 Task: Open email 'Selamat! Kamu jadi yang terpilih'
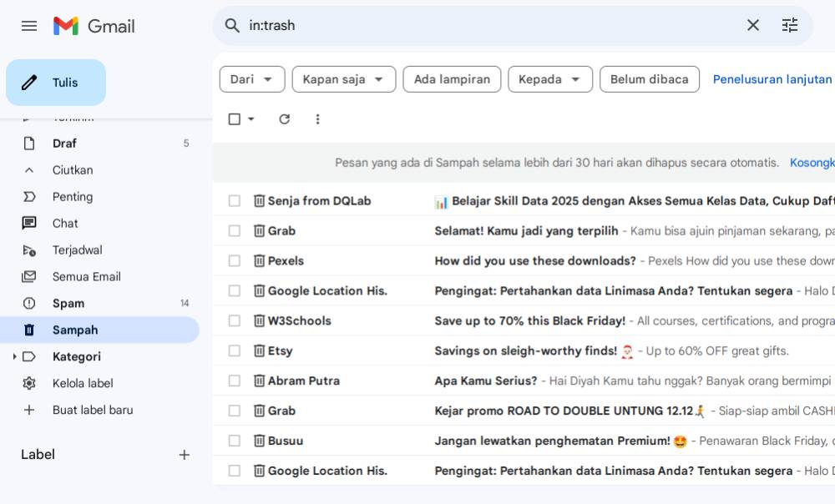coord(526,231)
